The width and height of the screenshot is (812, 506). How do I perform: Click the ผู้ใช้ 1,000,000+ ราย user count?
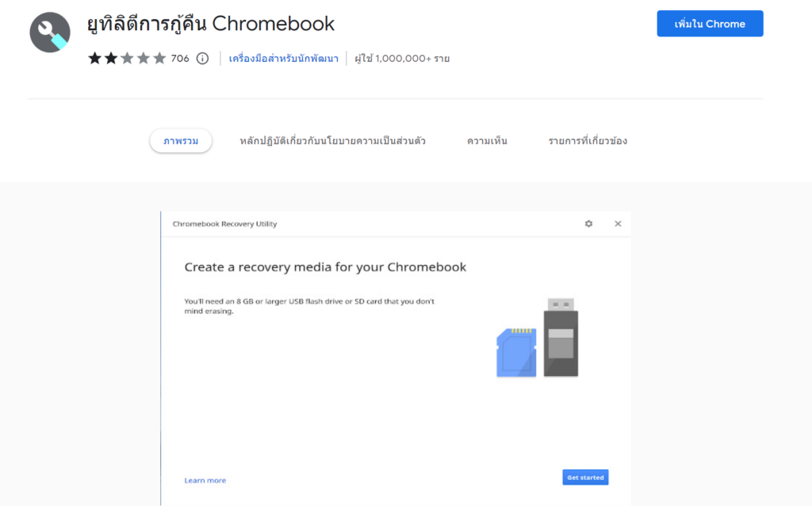[x=402, y=58]
